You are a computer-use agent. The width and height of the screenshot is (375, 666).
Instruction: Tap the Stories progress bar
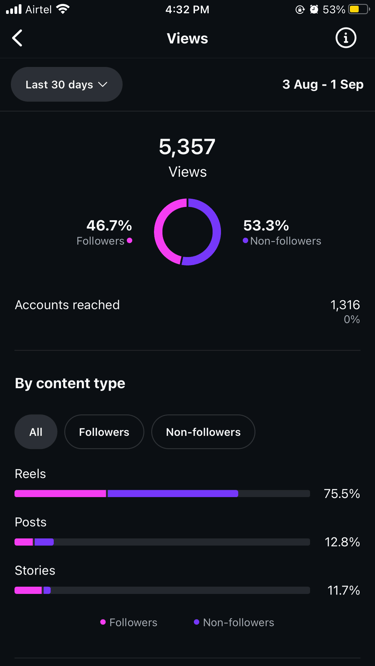162,590
